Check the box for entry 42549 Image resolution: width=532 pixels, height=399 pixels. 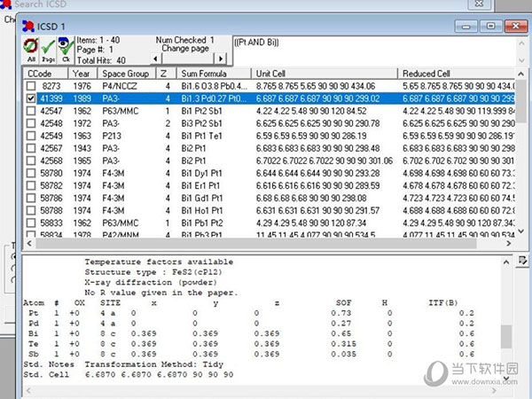tap(31, 136)
